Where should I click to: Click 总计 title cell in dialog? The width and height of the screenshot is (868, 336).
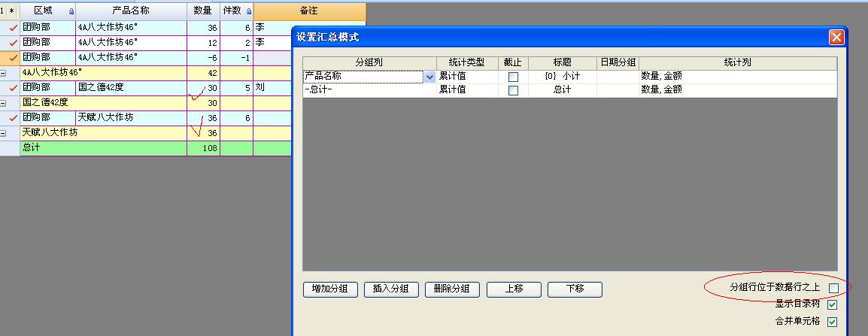563,90
